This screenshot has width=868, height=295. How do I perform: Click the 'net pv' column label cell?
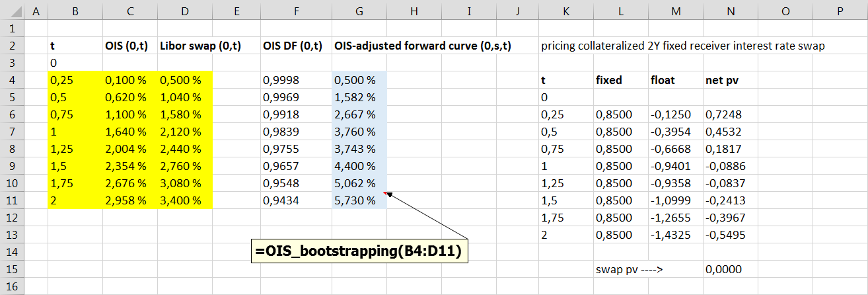tap(731, 80)
